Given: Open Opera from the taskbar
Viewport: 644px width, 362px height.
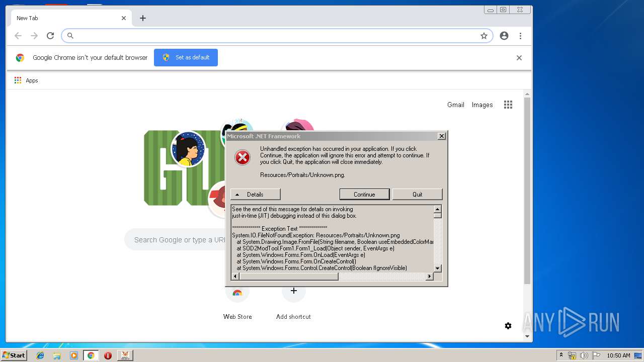Looking at the screenshot, I should point(108,355).
